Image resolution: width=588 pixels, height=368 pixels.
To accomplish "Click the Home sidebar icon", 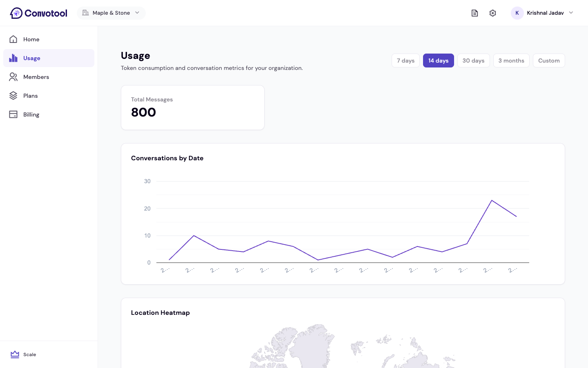I will tap(13, 39).
